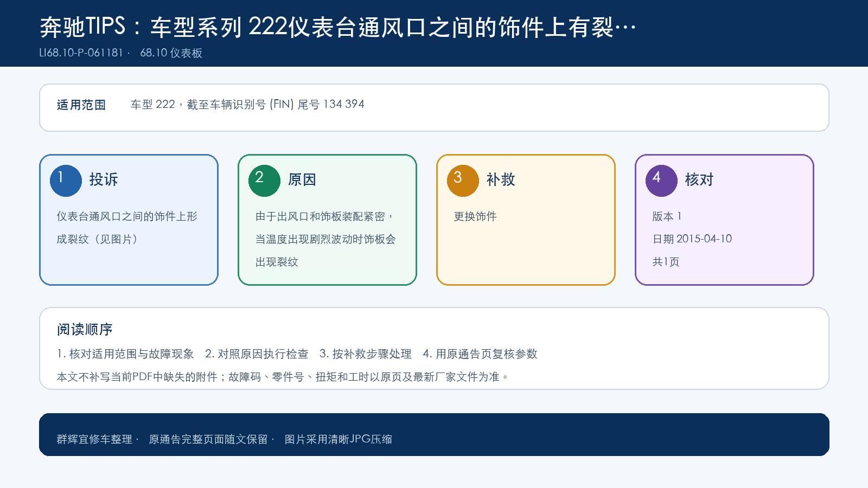Image resolution: width=868 pixels, height=488 pixels.
Task: Select step 2. 对照原因执行检查
Action: click(x=257, y=354)
